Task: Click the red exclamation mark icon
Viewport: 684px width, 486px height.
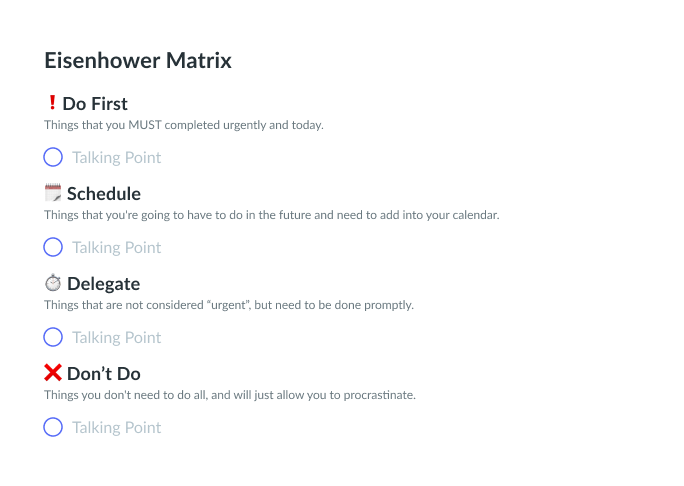Action: tap(52, 103)
